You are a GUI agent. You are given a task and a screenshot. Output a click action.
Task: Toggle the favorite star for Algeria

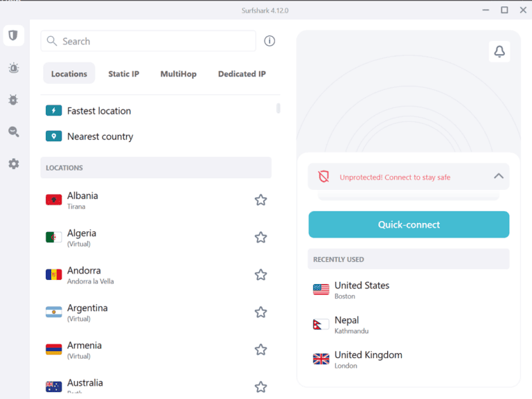pos(260,238)
